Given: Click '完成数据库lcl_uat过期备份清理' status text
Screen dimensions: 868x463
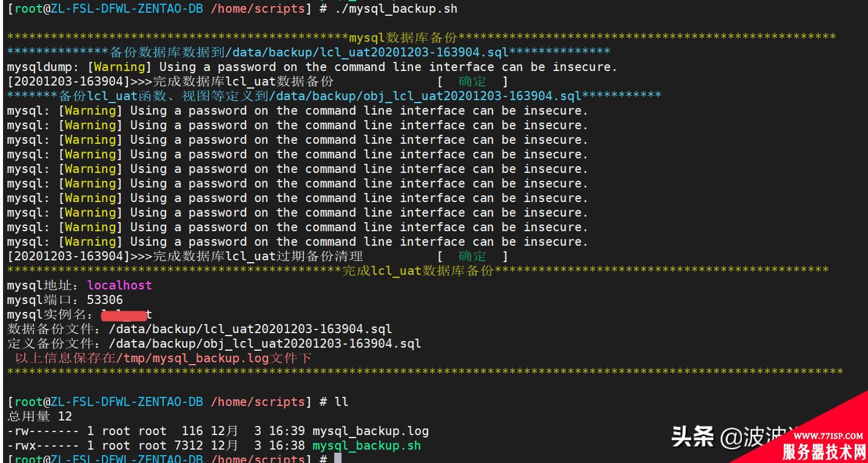Looking at the screenshot, I should click(257, 256).
